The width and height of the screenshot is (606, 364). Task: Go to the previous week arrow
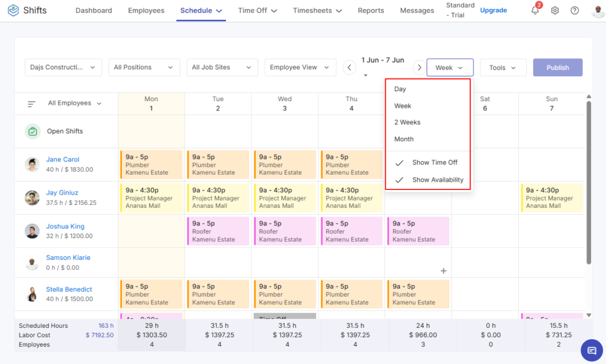pyautogui.click(x=349, y=67)
